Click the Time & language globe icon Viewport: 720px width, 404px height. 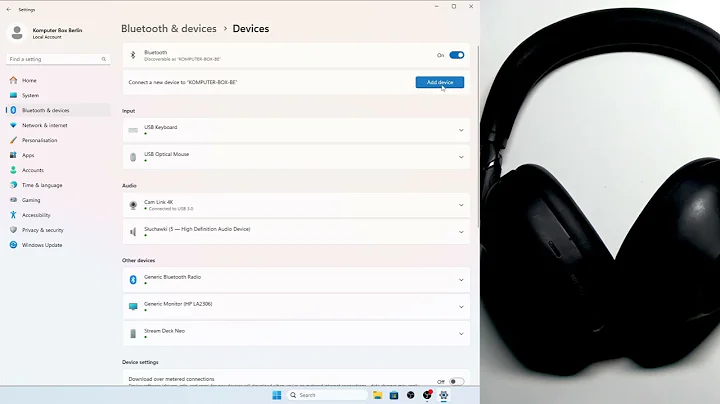pos(13,185)
